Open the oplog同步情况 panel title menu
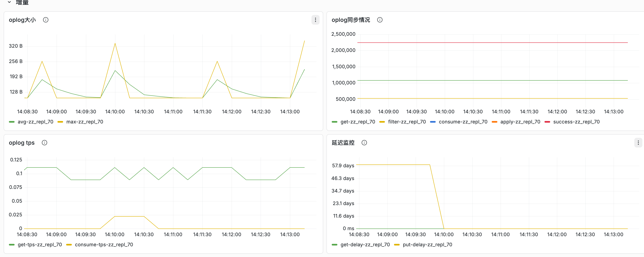Screen dimensions: 644x257 [x=351, y=20]
